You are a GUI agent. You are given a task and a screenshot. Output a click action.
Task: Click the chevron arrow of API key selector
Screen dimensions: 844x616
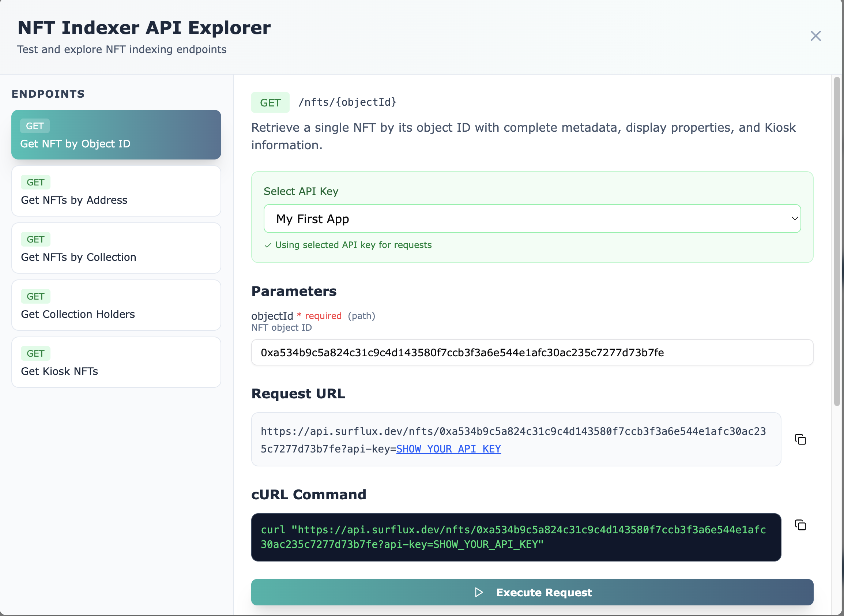(x=794, y=218)
